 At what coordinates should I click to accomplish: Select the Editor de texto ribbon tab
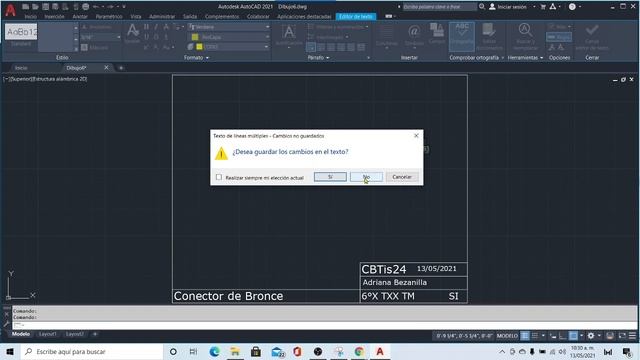pos(356,16)
